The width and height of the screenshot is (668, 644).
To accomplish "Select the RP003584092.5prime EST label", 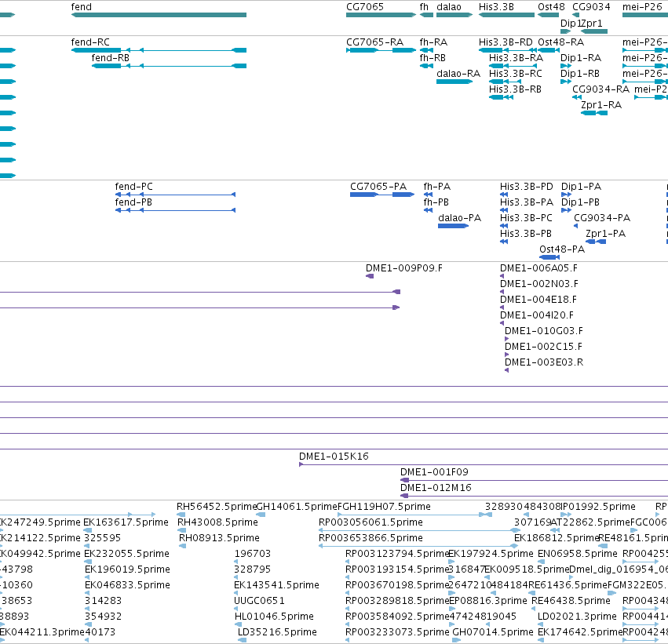I will (x=397, y=617).
